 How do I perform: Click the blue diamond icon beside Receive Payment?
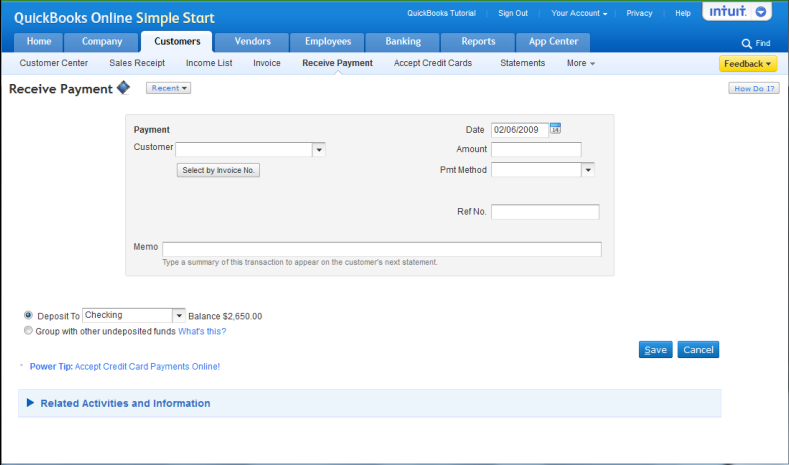point(123,88)
